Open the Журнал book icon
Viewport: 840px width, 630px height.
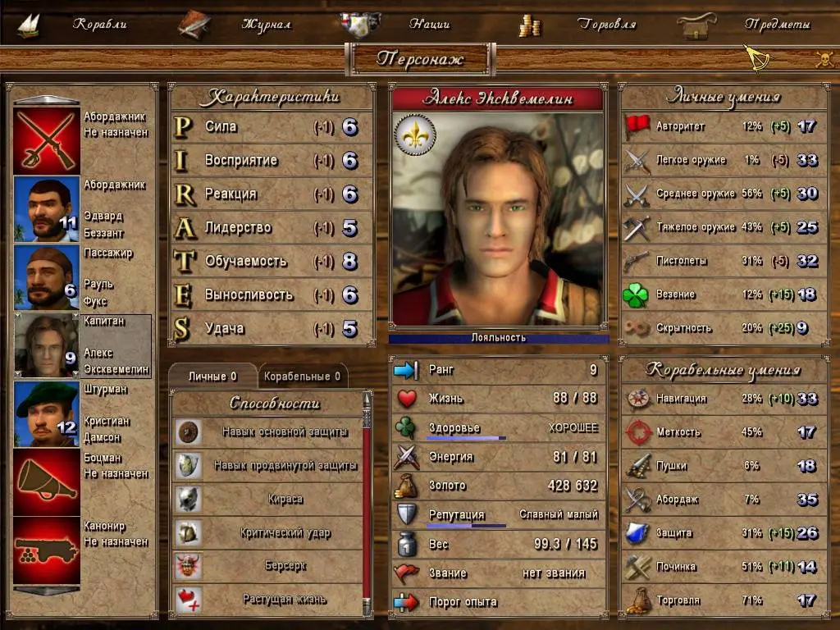coord(194,25)
